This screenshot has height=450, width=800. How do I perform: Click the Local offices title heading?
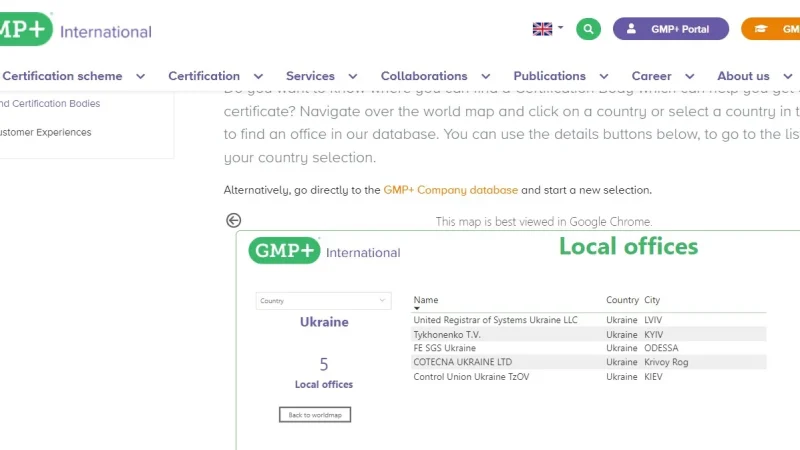[629, 246]
